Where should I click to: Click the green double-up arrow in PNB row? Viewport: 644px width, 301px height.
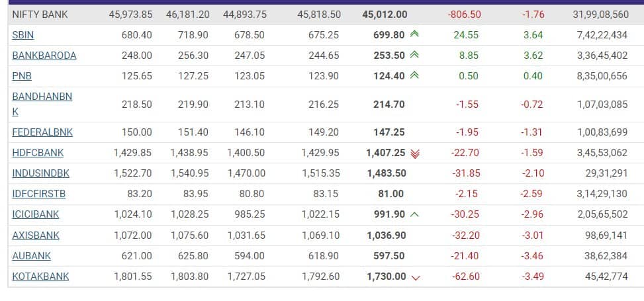coord(415,76)
